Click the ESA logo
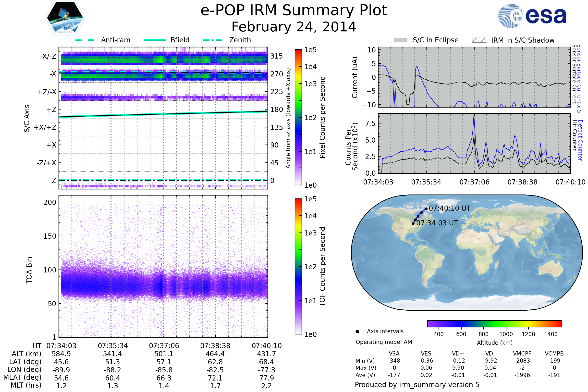Image resolution: width=588 pixels, height=392 pixels. (532, 16)
